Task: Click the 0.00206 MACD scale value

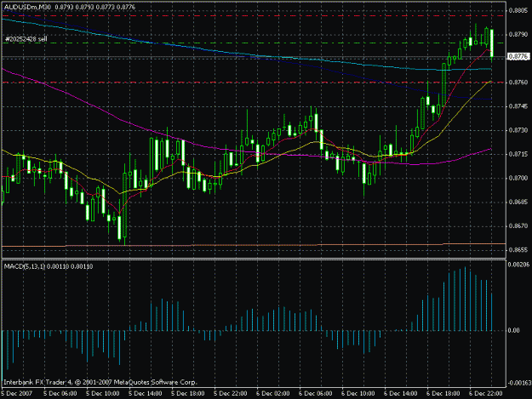Action: pyautogui.click(x=518, y=265)
